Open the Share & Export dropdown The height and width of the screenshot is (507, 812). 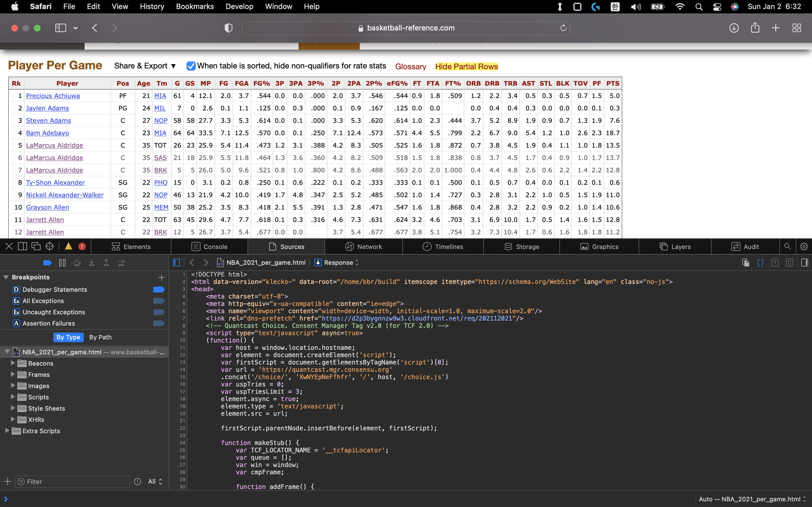coord(145,66)
